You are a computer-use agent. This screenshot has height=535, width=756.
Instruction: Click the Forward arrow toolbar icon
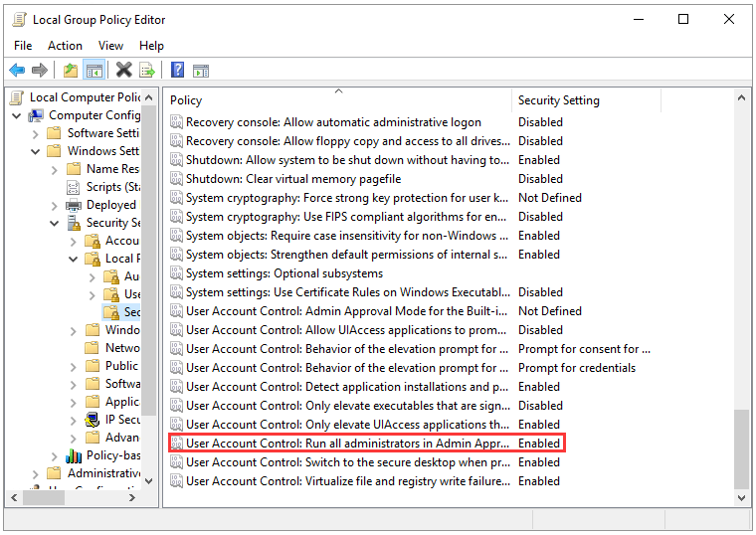[x=40, y=71]
